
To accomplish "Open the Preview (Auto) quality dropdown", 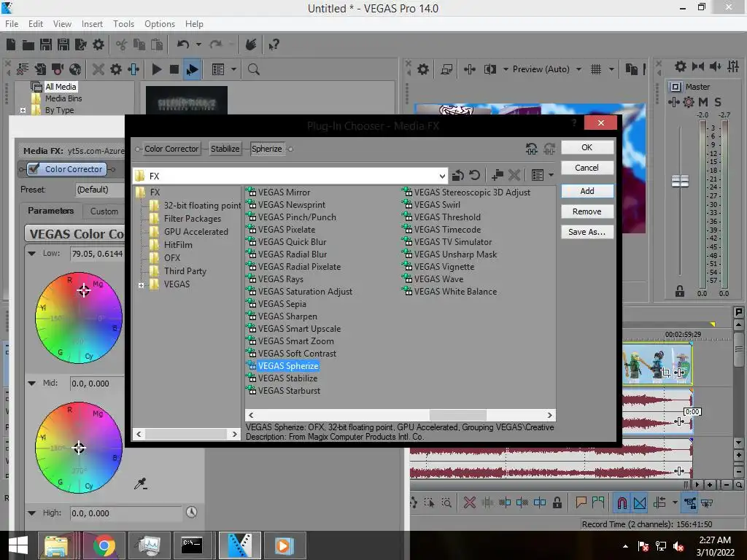I will (578, 69).
